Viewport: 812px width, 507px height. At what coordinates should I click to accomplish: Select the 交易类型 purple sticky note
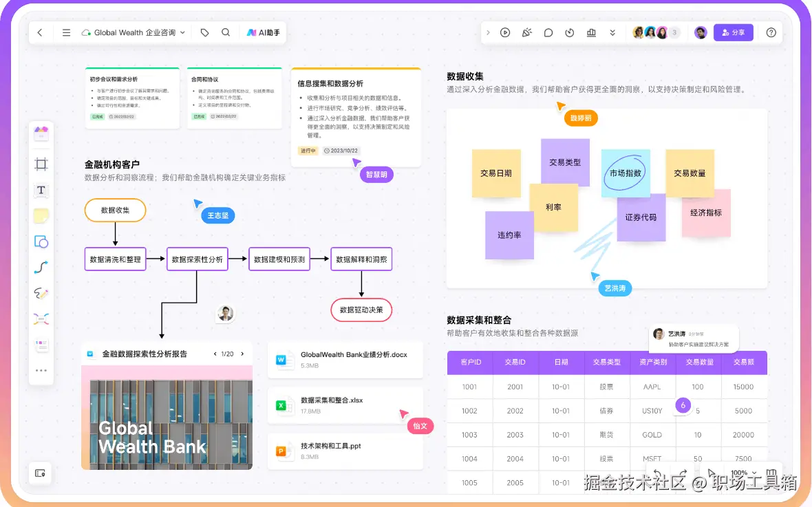coord(565,162)
